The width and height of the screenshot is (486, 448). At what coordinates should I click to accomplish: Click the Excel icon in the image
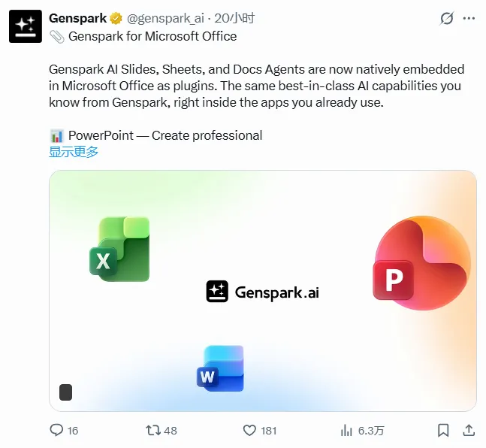[119, 249]
